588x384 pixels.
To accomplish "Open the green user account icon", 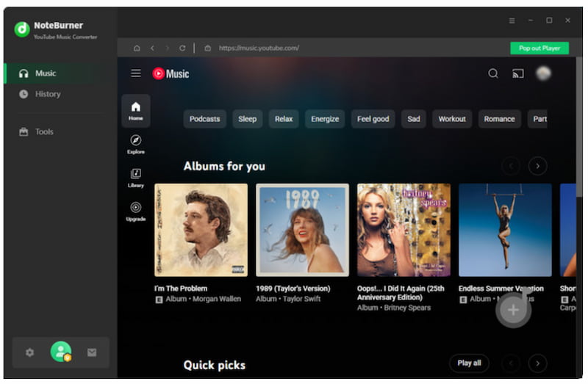I will [61, 352].
